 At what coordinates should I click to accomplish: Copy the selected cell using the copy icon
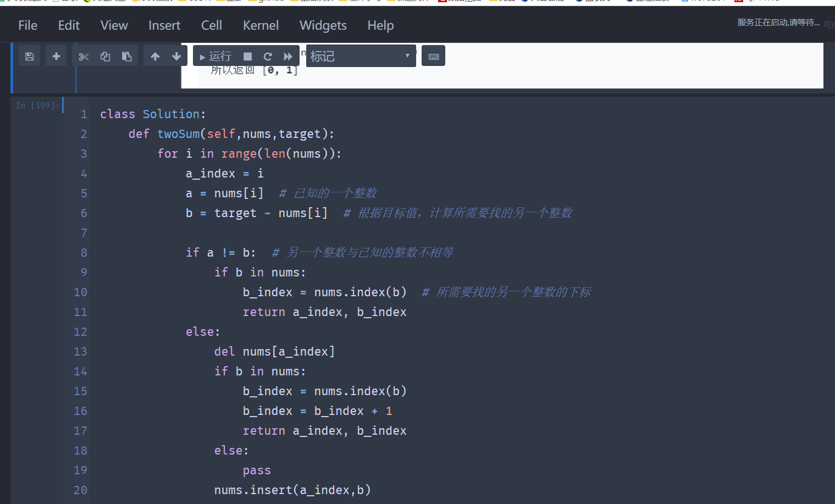pyautogui.click(x=105, y=56)
